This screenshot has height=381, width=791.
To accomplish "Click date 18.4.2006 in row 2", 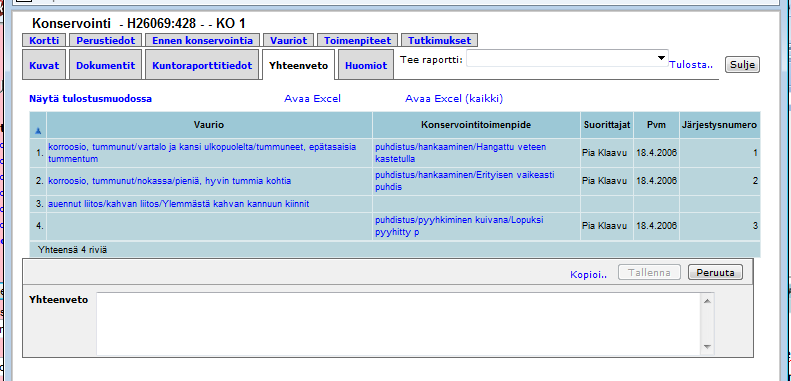I will coord(656,181).
